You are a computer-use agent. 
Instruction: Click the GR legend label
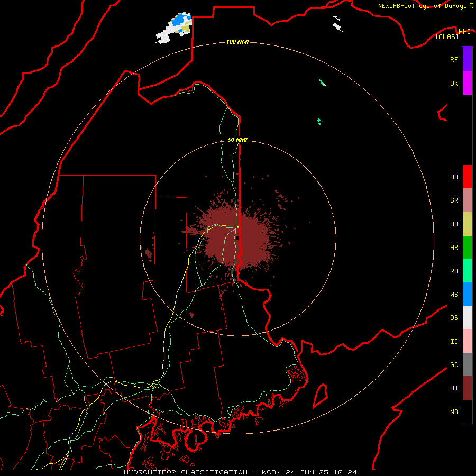point(454,200)
